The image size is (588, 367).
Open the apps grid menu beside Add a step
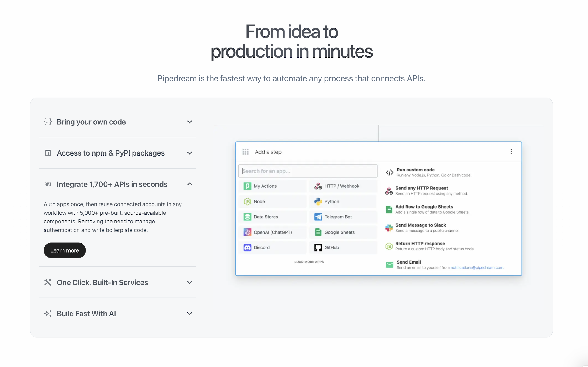pos(245,151)
